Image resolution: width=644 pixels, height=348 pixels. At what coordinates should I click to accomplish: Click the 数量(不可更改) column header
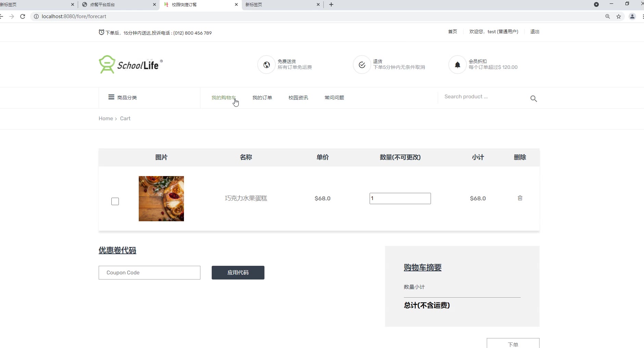point(400,157)
